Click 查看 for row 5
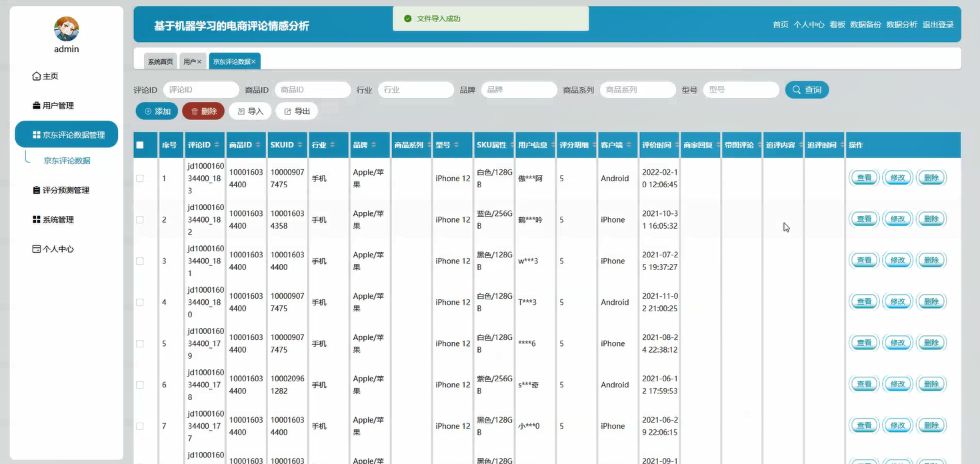This screenshot has width=980, height=464. pyautogui.click(x=864, y=343)
